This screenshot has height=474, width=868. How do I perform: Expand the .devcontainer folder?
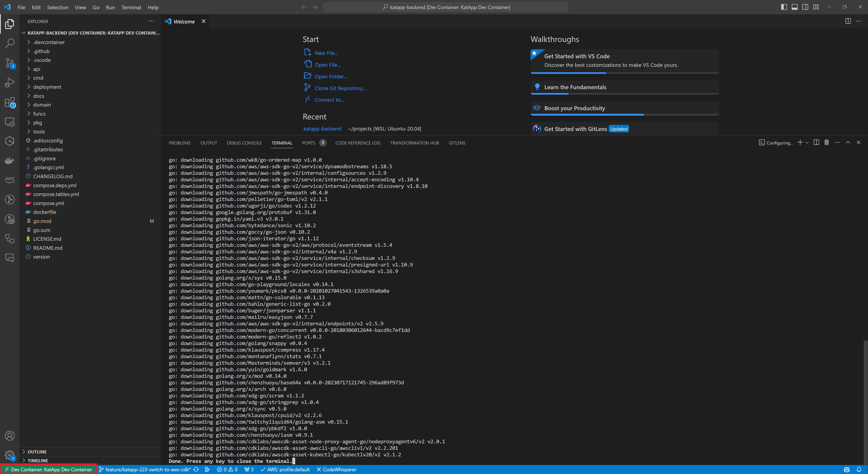click(x=49, y=42)
